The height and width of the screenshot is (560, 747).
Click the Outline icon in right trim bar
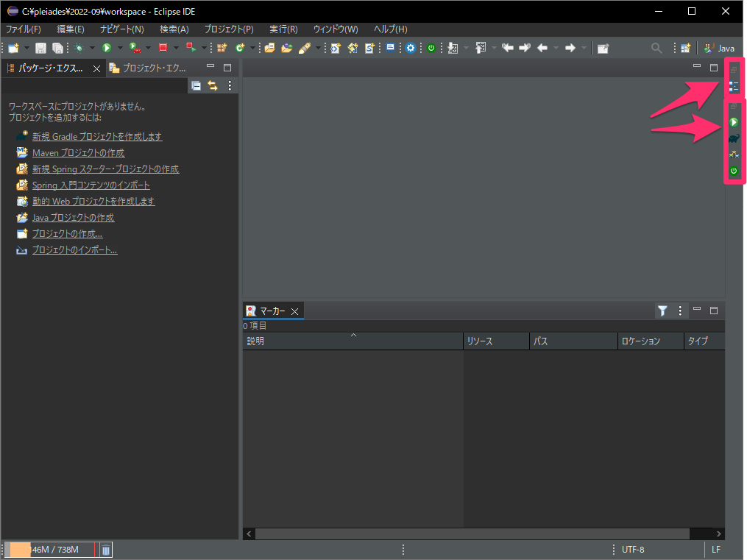tap(734, 87)
